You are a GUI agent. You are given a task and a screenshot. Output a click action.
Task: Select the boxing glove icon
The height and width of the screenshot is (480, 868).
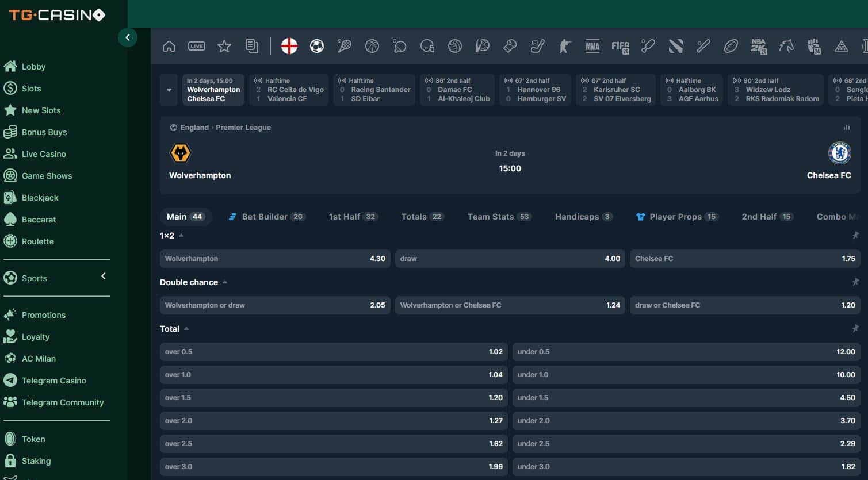point(510,46)
